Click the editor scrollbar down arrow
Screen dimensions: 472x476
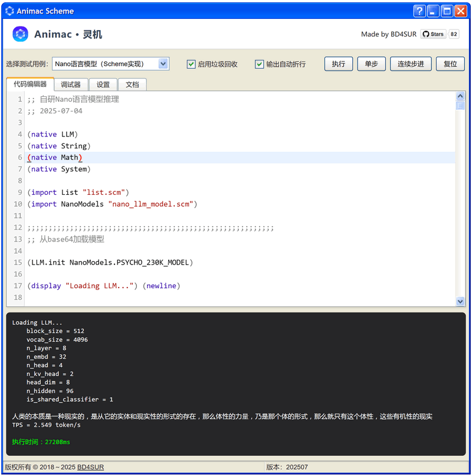coord(460,301)
